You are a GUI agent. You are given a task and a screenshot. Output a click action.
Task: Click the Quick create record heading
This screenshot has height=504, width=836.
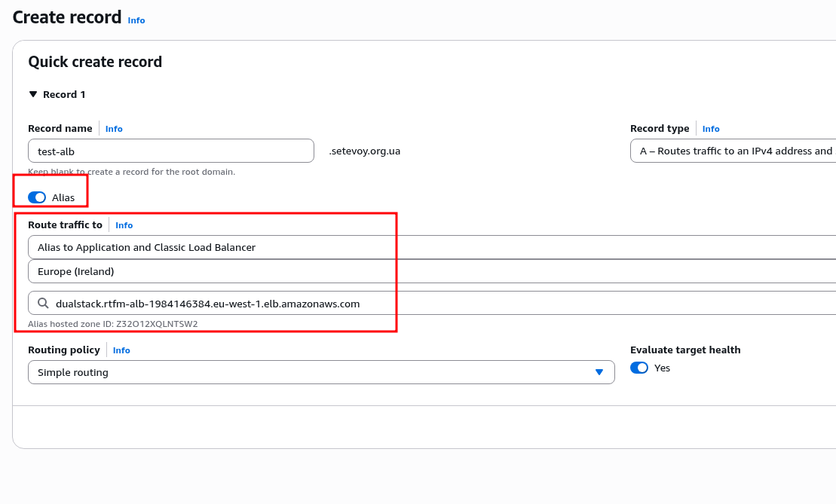point(95,62)
